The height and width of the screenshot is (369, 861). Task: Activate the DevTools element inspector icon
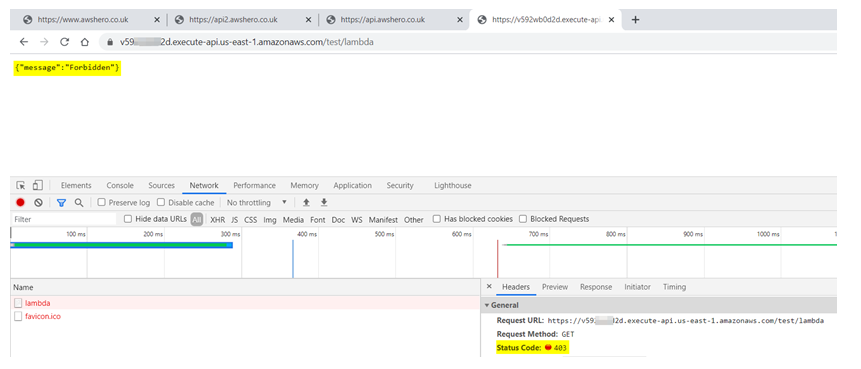click(20, 186)
